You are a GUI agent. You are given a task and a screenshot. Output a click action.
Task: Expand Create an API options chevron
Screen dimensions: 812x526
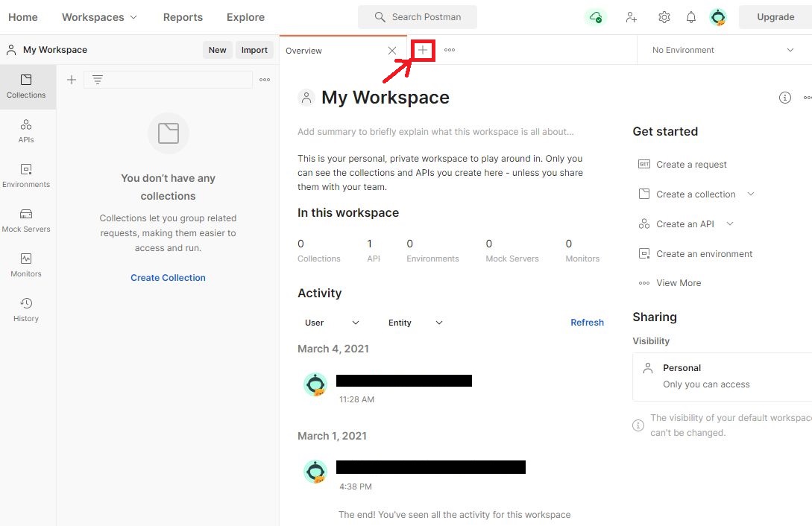click(x=730, y=224)
